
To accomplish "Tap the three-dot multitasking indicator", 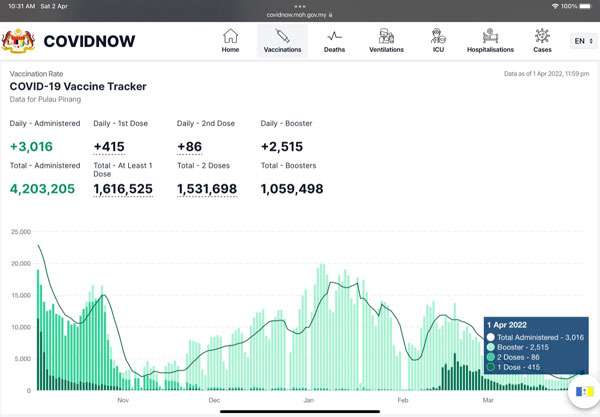I will coord(300,6).
